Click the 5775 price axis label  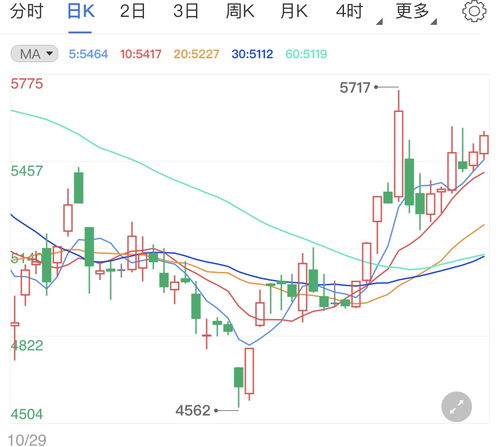(x=27, y=83)
